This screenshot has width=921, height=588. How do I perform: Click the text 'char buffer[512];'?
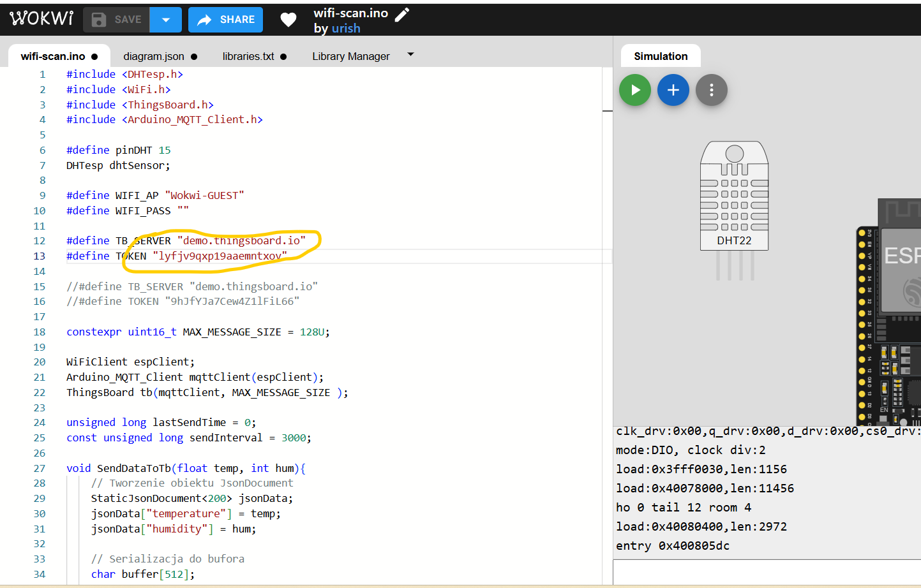tap(143, 574)
